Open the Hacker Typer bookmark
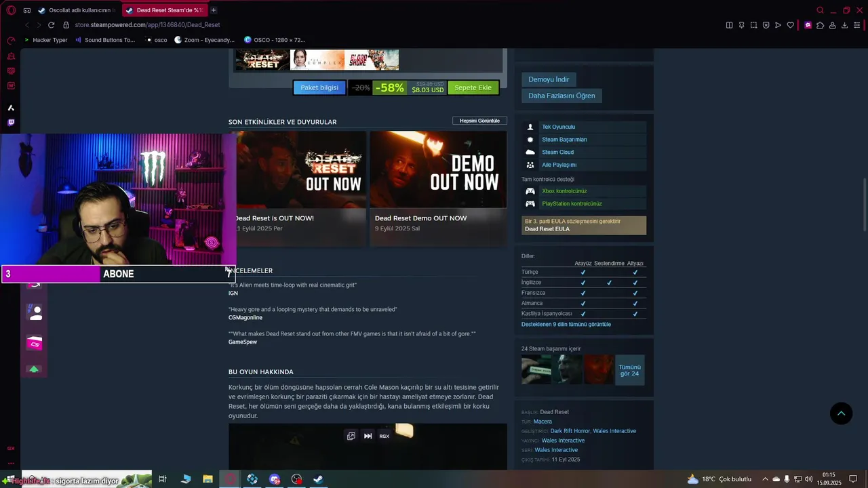The width and height of the screenshot is (868, 488). point(45,40)
